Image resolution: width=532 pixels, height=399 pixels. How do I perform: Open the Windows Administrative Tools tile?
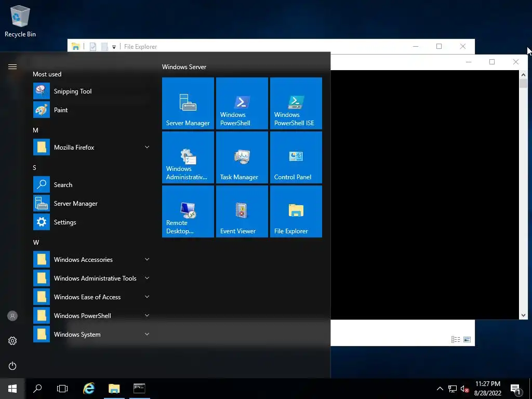pyautogui.click(x=188, y=157)
